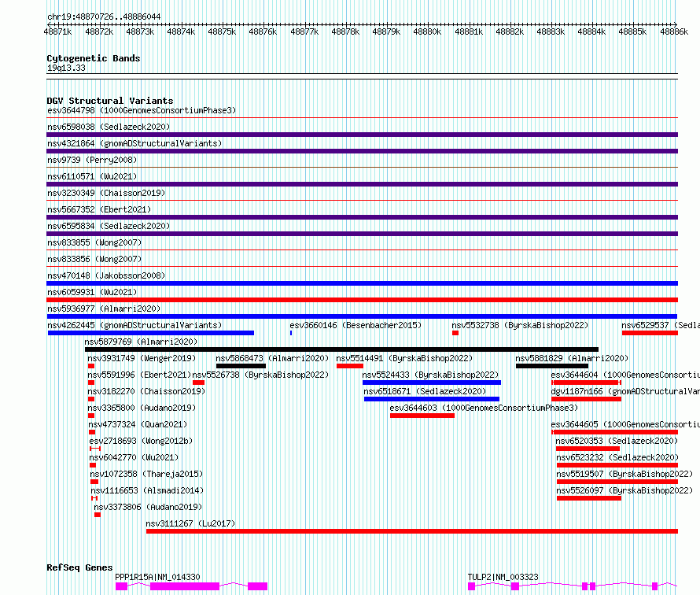The height and width of the screenshot is (595, 700).
Task: Click the esv3644798 (1000GenomesConsortiumPhase3) variant label
Action: coord(142,110)
